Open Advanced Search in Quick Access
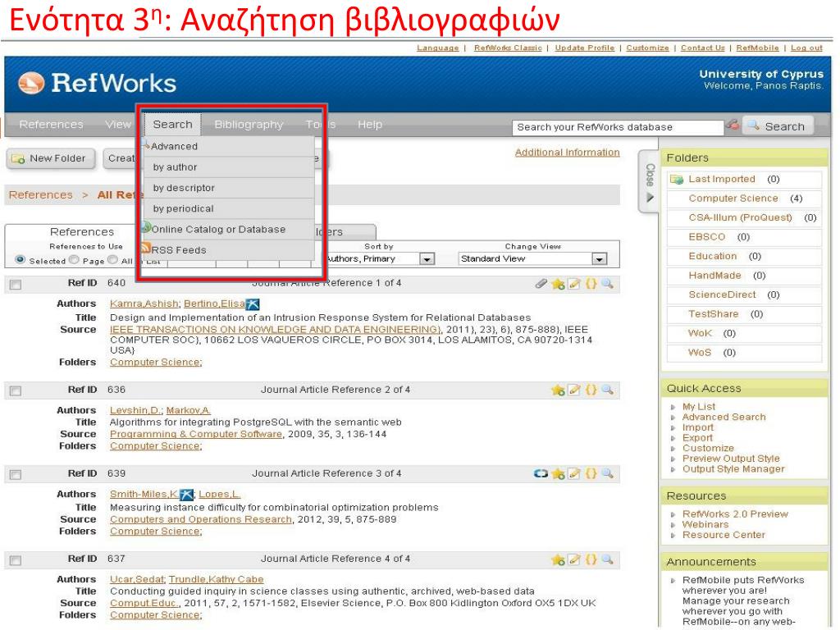Screen dimensions: 840x630 click(724, 418)
